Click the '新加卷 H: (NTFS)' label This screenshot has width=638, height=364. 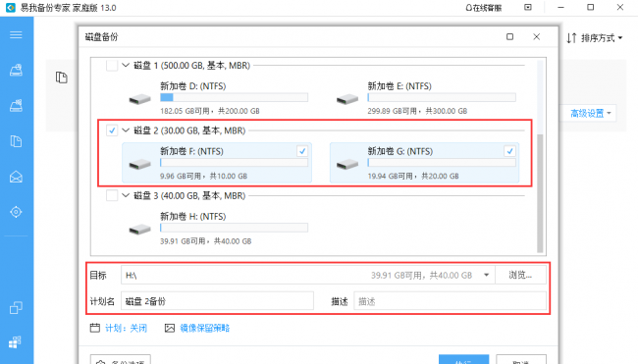pyautogui.click(x=192, y=217)
